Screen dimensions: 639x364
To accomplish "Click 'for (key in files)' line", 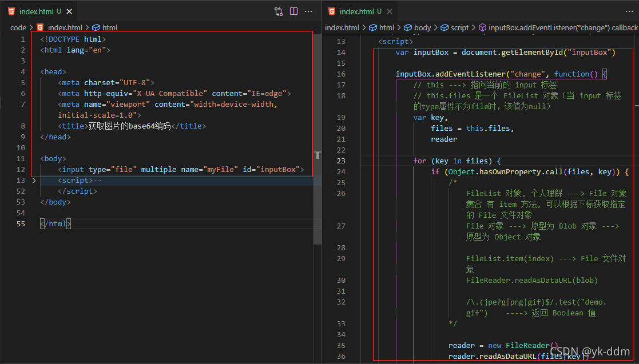I will tap(457, 161).
